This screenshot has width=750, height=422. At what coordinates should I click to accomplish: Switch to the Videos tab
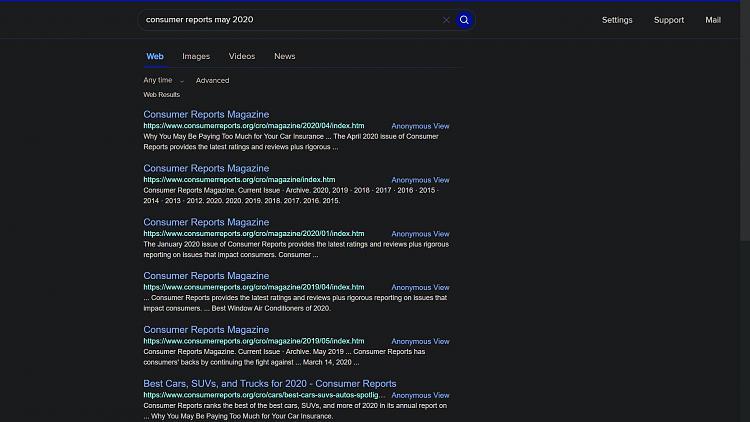tap(242, 56)
